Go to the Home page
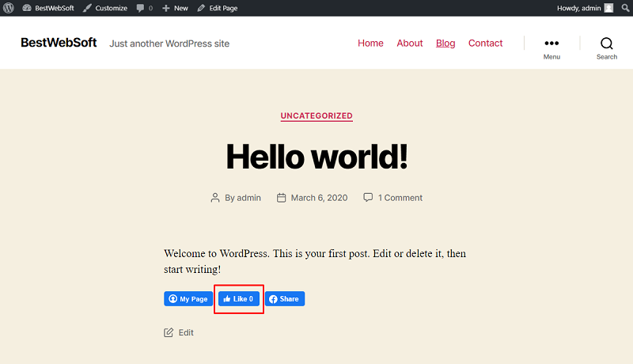633x364 pixels. click(370, 44)
